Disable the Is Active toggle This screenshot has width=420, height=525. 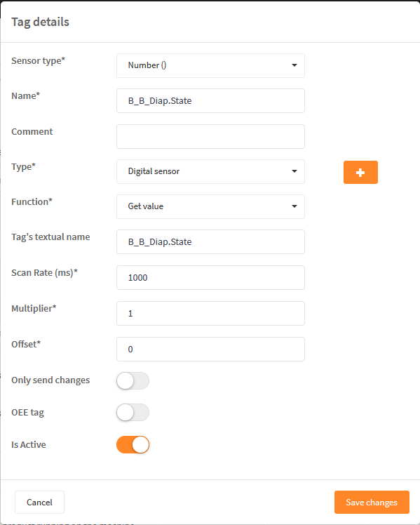click(x=133, y=445)
